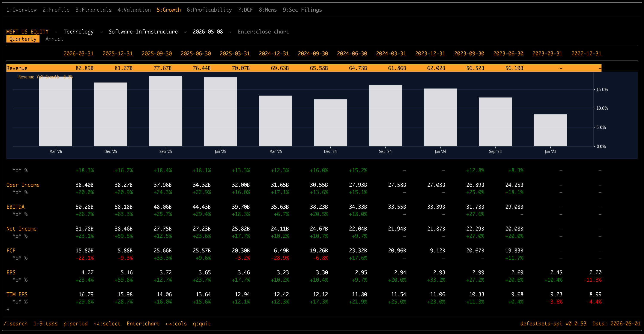Switch to the 2:Profile tab
This screenshot has width=644, height=334.
pos(56,10)
